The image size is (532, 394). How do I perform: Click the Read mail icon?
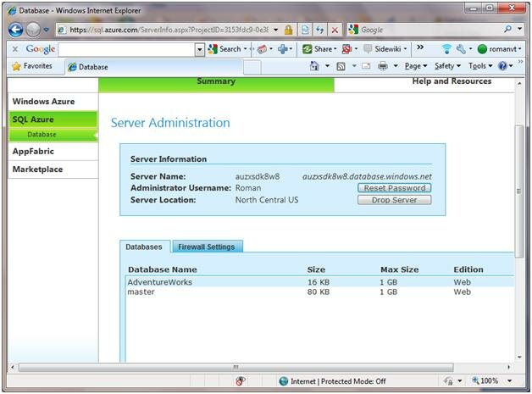[366, 66]
